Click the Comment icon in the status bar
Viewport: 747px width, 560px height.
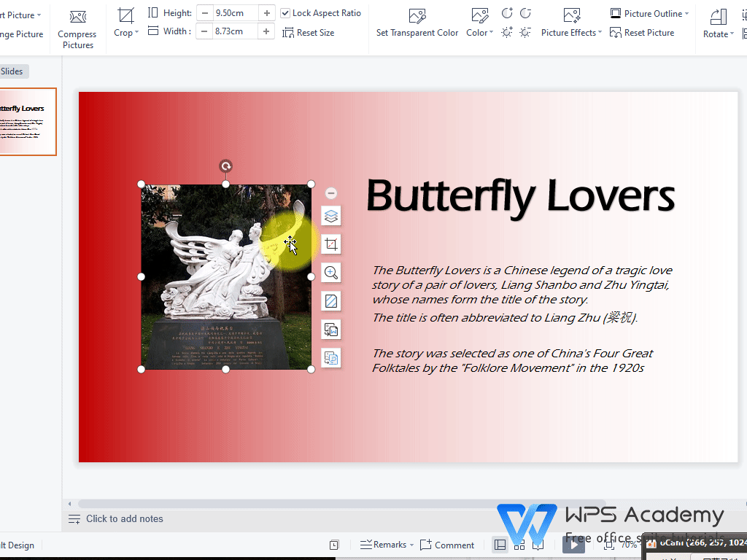447,545
